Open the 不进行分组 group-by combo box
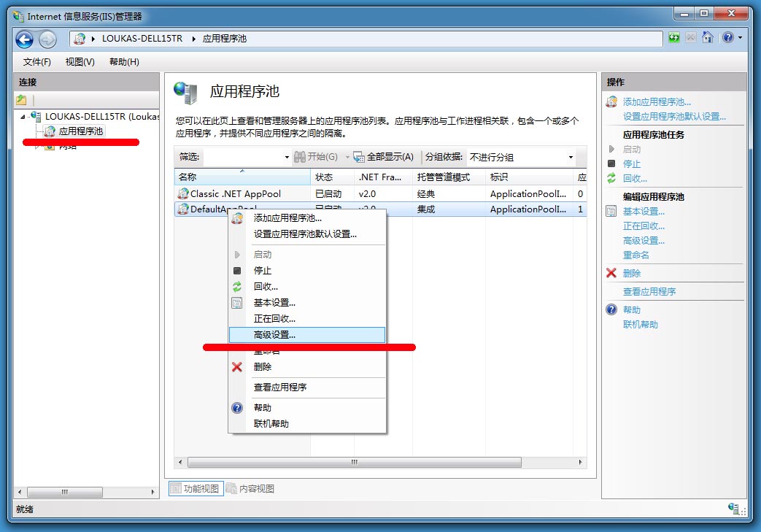The image size is (761, 532). coord(522,158)
